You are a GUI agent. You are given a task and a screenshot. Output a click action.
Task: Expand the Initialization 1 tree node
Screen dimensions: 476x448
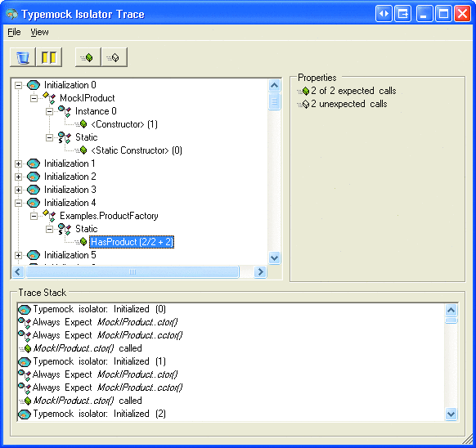[x=18, y=164]
